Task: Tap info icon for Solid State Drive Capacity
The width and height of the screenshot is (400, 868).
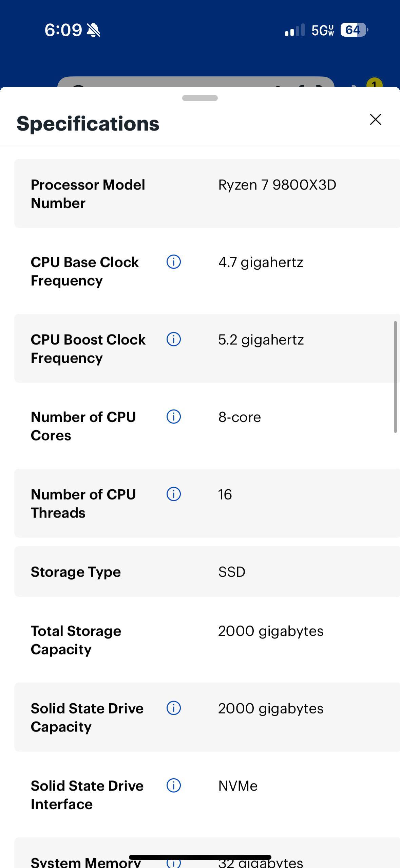Action: (173, 708)
